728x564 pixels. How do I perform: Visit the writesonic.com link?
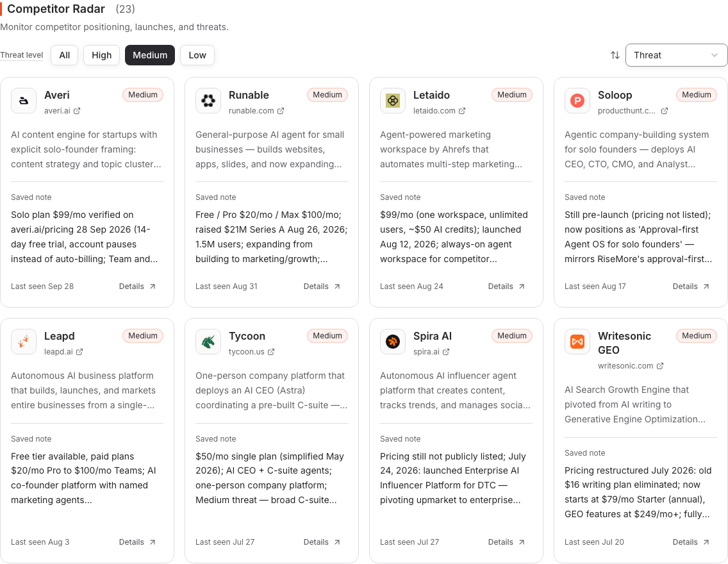[x=631, y=366]
